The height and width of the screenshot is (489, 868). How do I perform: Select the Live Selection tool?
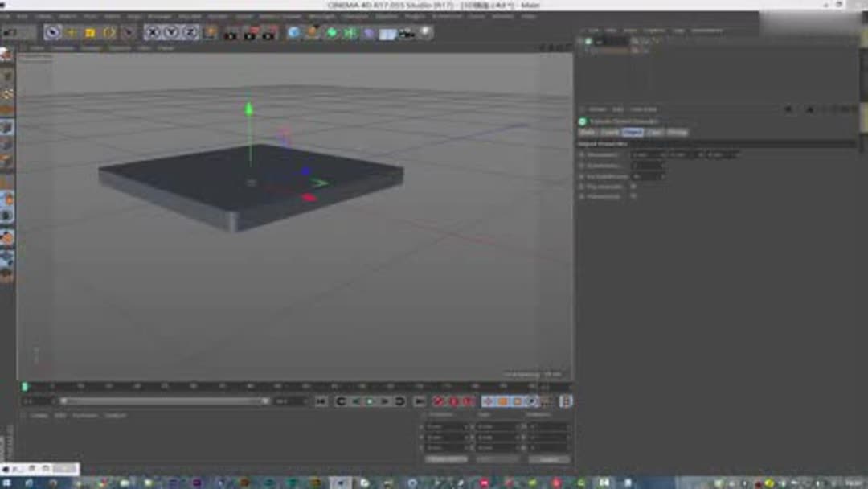click(x=52, y=32)
